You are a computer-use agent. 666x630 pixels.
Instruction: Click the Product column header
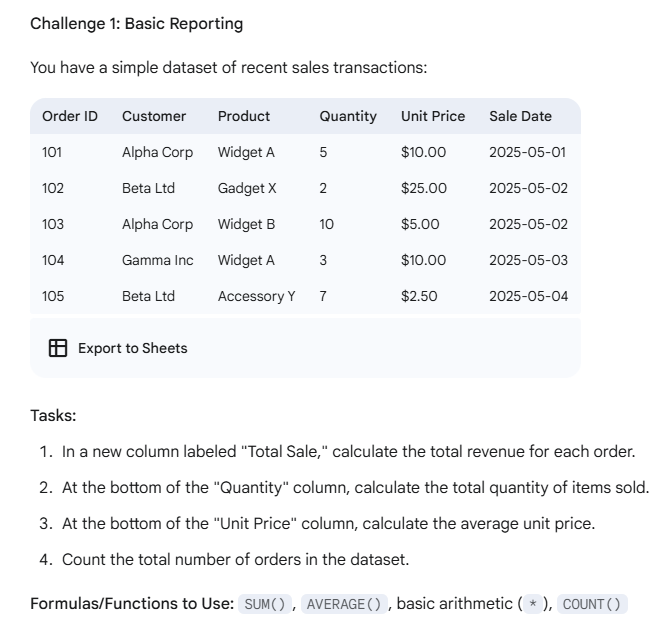[x=244, y=116]
